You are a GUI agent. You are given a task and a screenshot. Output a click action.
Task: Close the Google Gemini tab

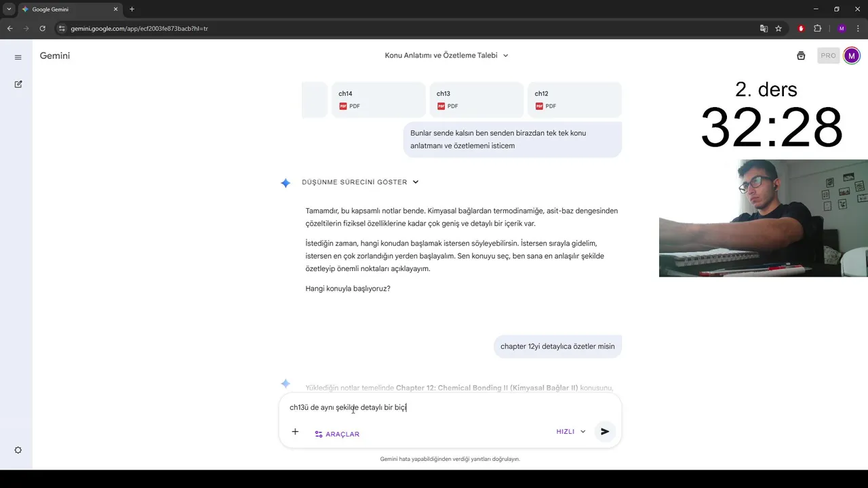click(x=115, y=9)
